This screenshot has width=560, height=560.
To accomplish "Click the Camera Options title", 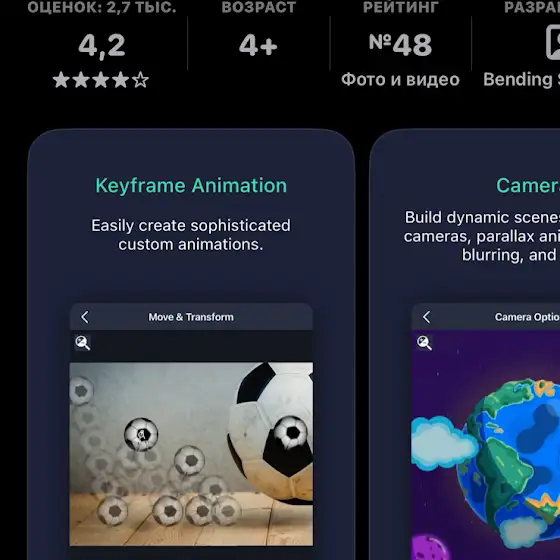I will pyautogui.click(x=527, y=317).
